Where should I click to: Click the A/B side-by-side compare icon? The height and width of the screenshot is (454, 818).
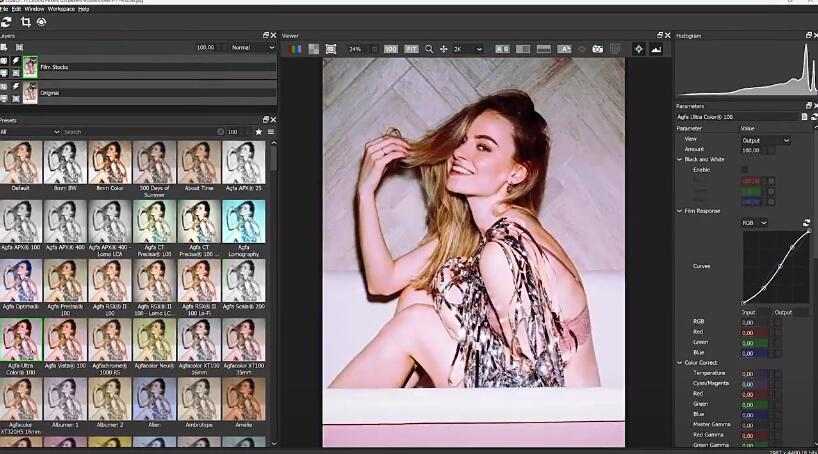coord(501,48)
